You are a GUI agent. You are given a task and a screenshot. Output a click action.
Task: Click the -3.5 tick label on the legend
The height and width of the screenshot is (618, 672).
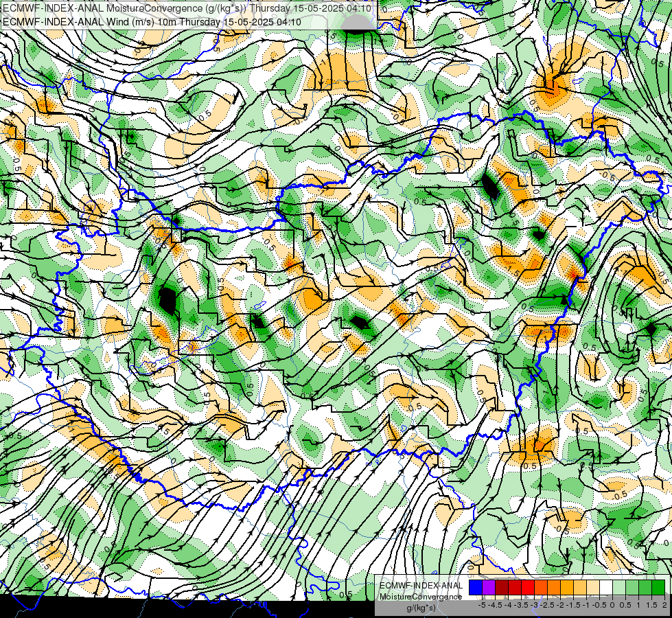click(522, 605)
